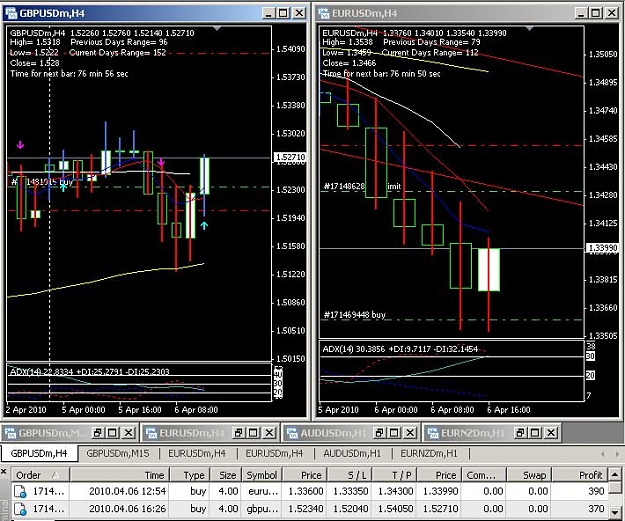This screenshot has height=521, width=625.
Task: Click take profit value 1.54050
Action: point(396,509)
